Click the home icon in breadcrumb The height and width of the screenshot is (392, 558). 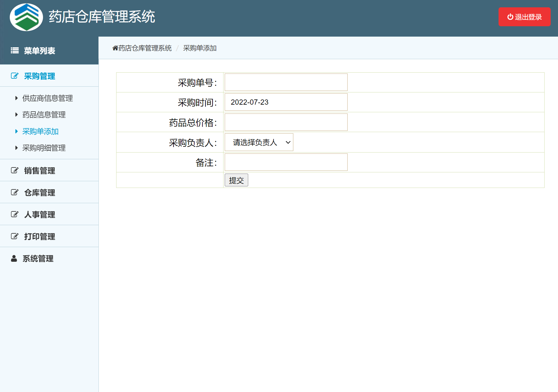[x=115, y=48]
